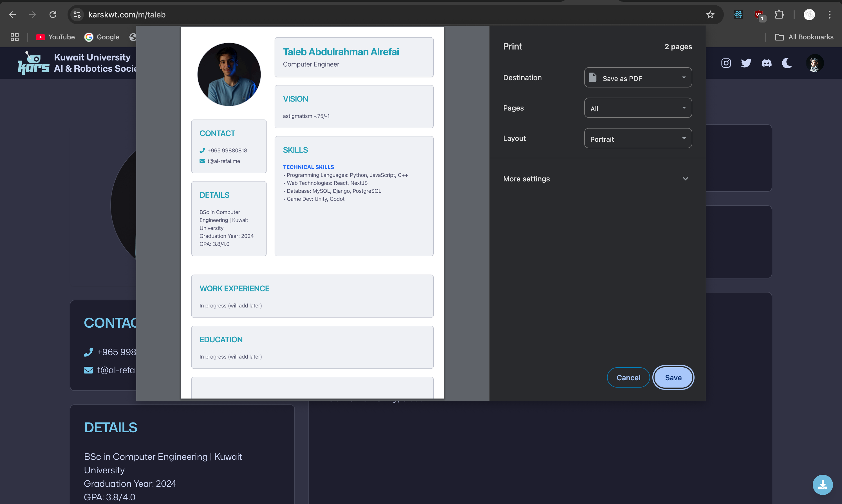
Task: Click the floating download button
Action: tap(823, 485)
